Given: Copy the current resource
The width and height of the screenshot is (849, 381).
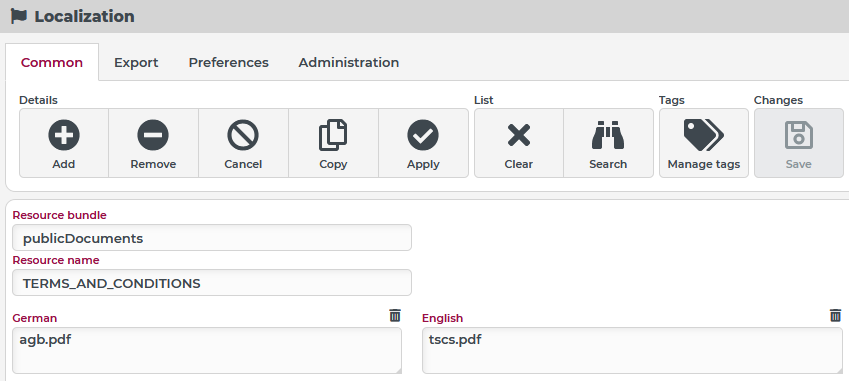Looking at the screenshot, I should click(x=333, y=143).
